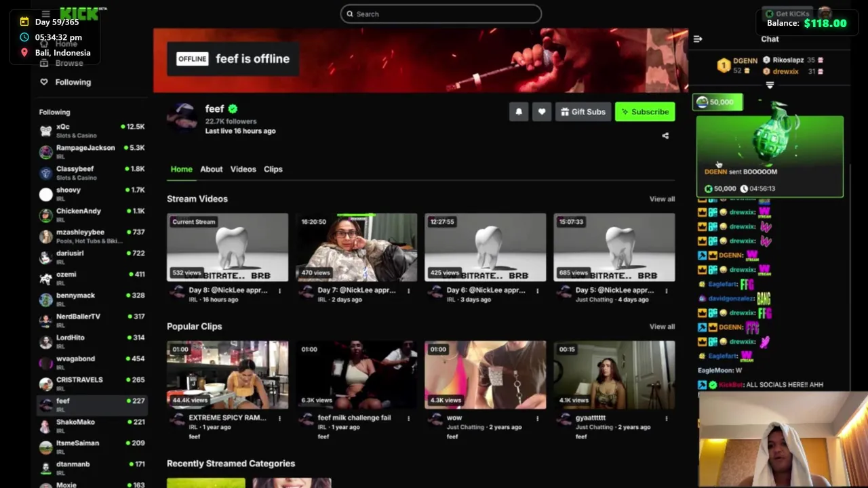Click xQc avatar in Following list
This screenshot has width=868, height=488.
pos(45,131)
